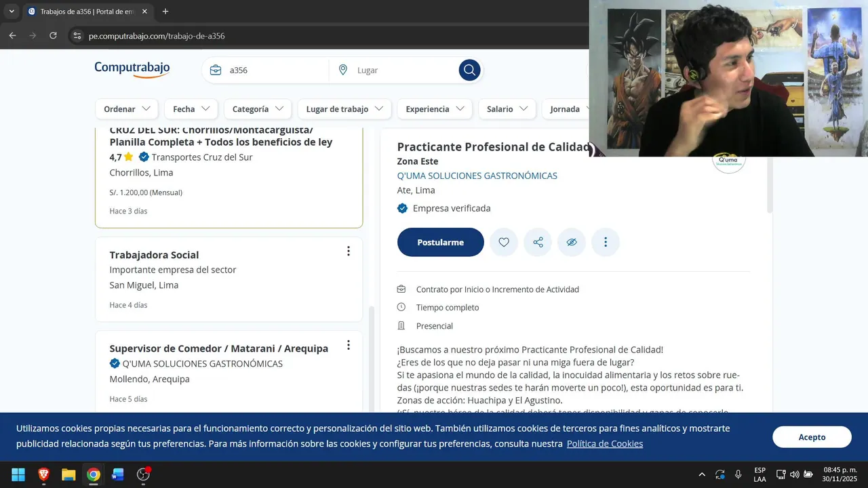Image resolution: width=868 pixels, height=488 pixels.
Task: Show hidden system tray icons
Action: pyautogui.click(x=702, y=474)
